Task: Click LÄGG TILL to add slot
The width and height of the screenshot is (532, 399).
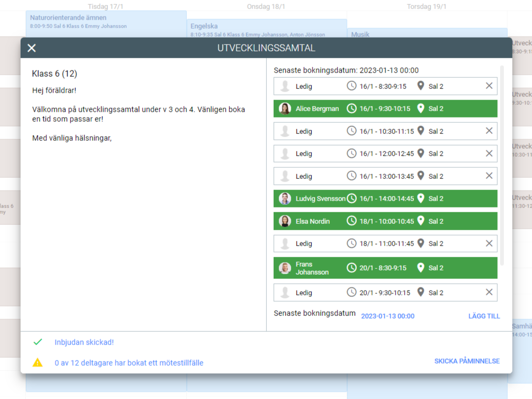Action: tap(484, 316)
